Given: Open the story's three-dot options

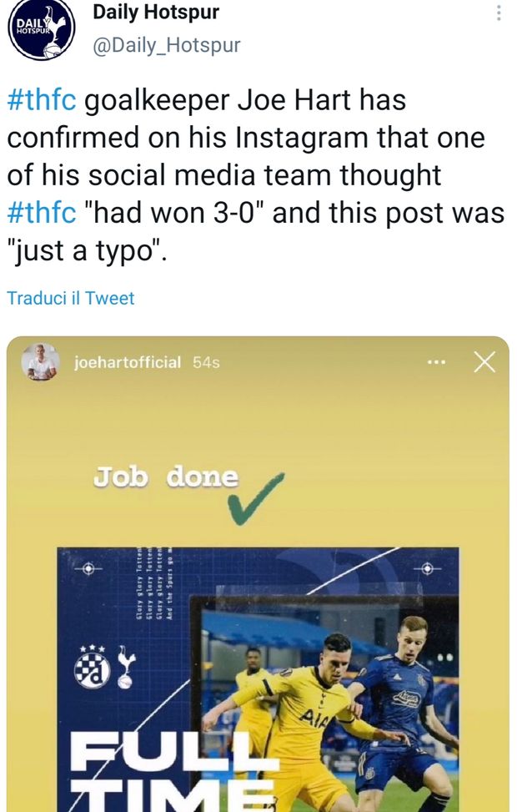Looking at the screenshot, I should [436, 362].
